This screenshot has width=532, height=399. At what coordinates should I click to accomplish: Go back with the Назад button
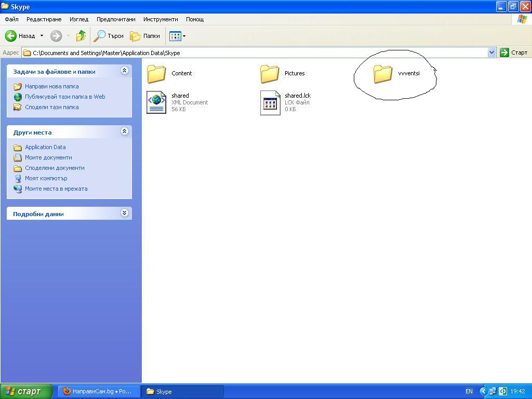click(x=20, y=36)
